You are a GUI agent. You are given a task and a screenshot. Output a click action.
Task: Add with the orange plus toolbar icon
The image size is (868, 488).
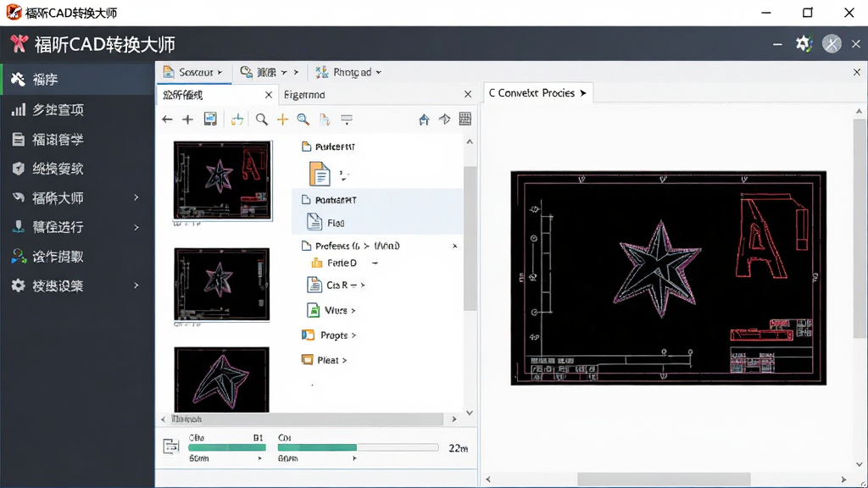[x=282, y=119]
